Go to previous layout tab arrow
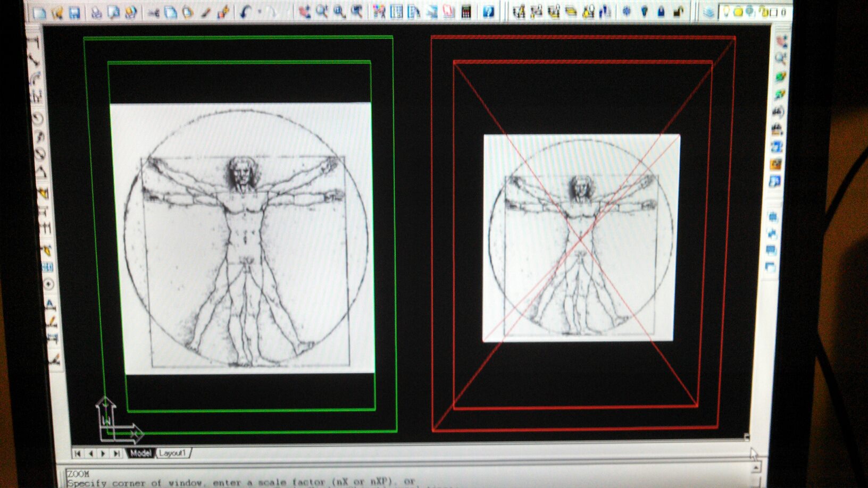This screenshot has height=488, width=868. (x=90, y=453)
